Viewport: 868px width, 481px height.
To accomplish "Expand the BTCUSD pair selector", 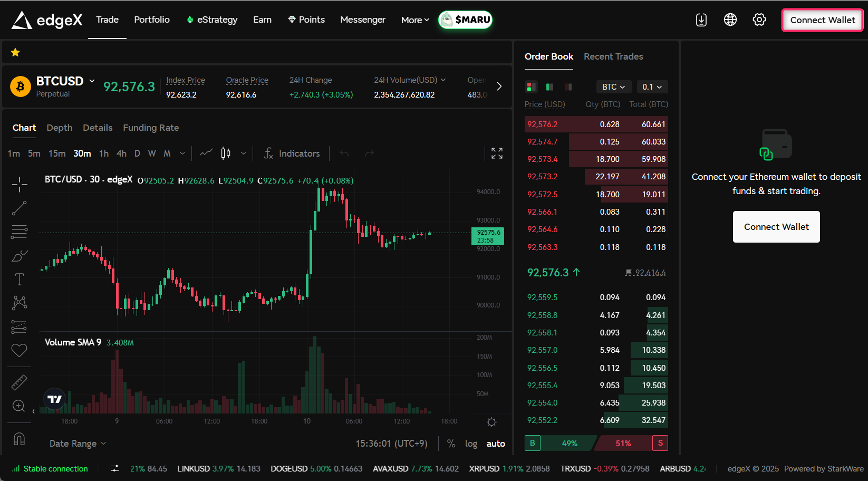I will [x=65, y=81].
